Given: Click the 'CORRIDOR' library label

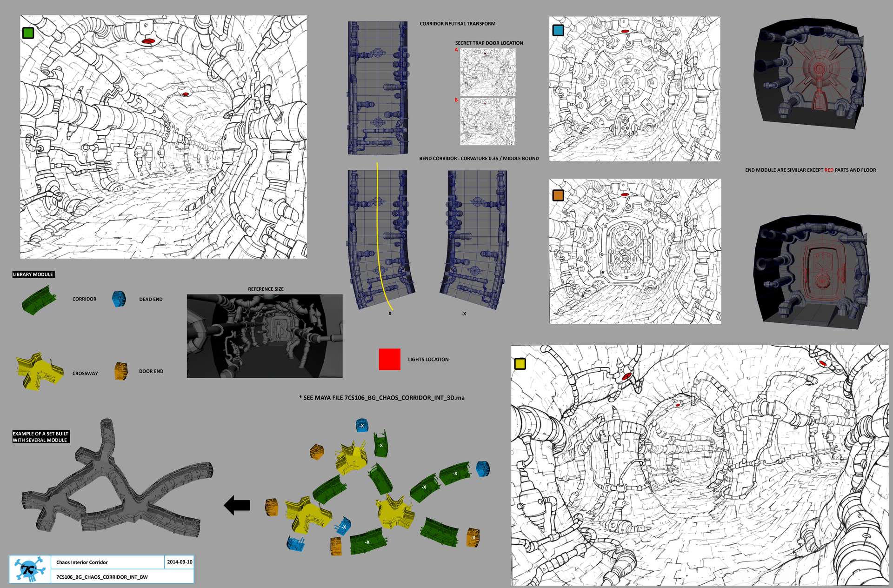Looking at the screenshot, I should (x=84, y=299).
